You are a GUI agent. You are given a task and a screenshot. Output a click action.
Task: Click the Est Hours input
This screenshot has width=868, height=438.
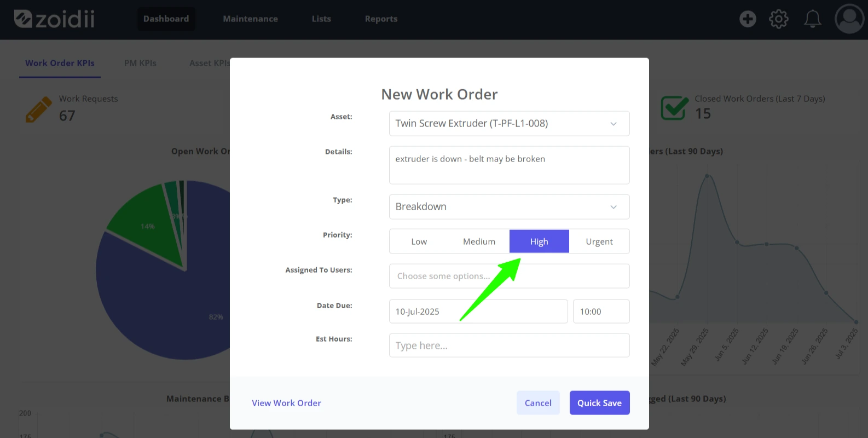click(x=509, y=345)
